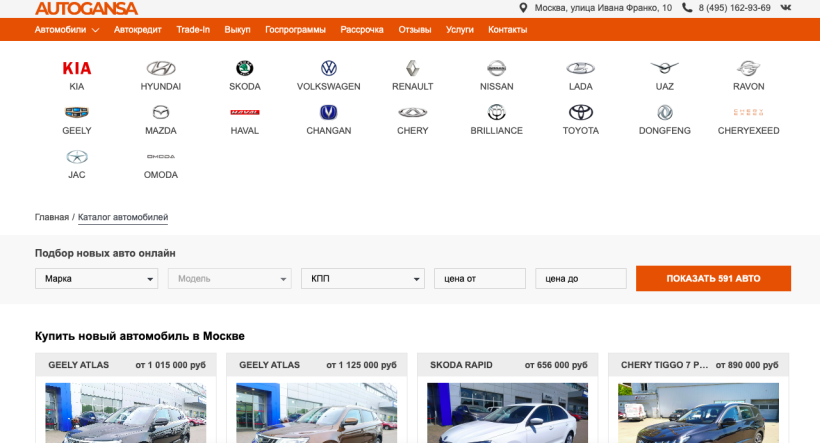Open the Omoda brand logo
The height and width of the screenshot is (443, 820).
[161, 156]
